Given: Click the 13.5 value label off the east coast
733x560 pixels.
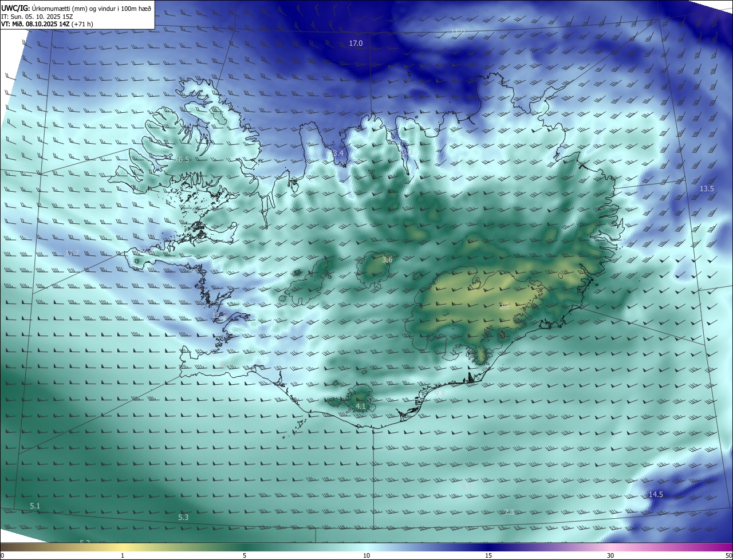Looking at the screenshot, I should tap(707, 189).
